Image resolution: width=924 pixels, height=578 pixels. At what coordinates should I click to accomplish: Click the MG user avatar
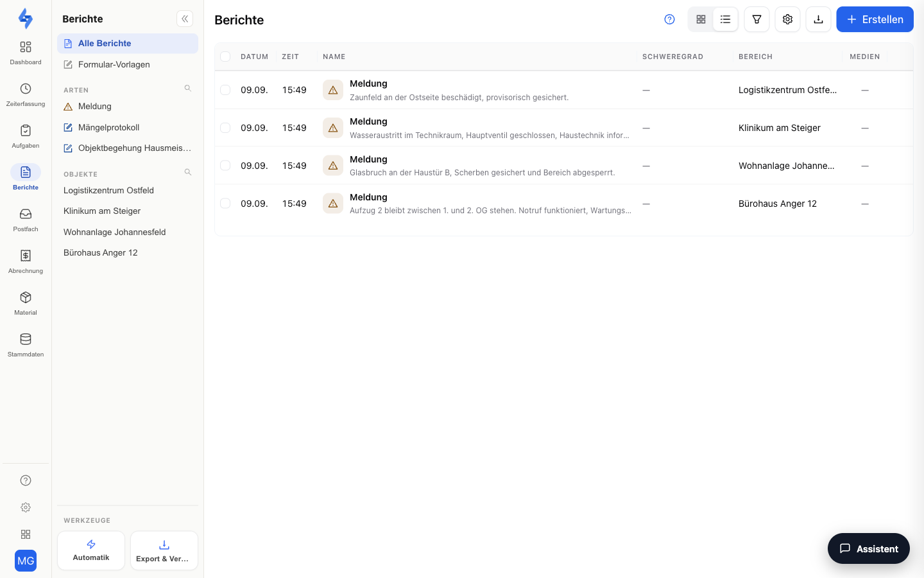coord(26,561)
